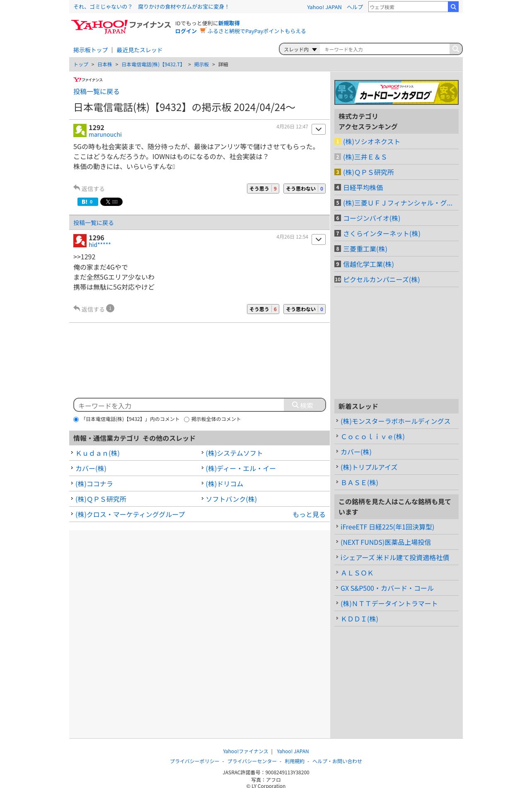Open ranking item (株)ソシオネクスト
This screenshot has height=788, width=532.
pyautogui.click(x=372, y=142)
